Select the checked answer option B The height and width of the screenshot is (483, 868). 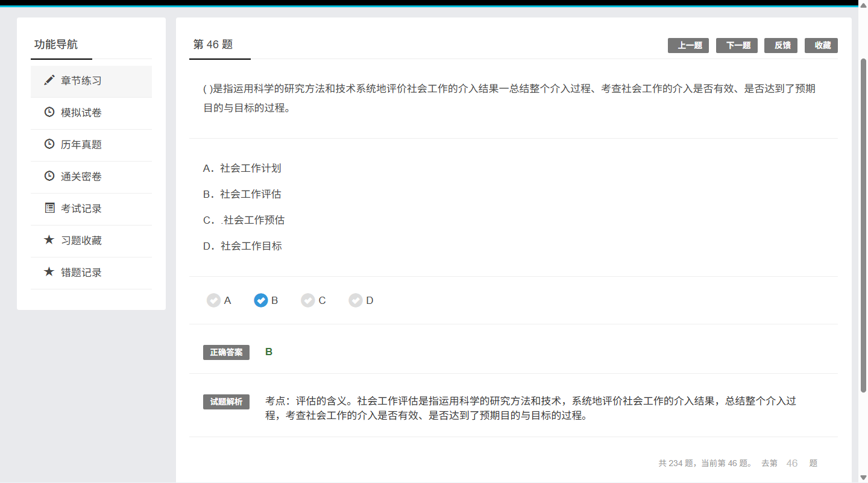click(x=261, y=300)
